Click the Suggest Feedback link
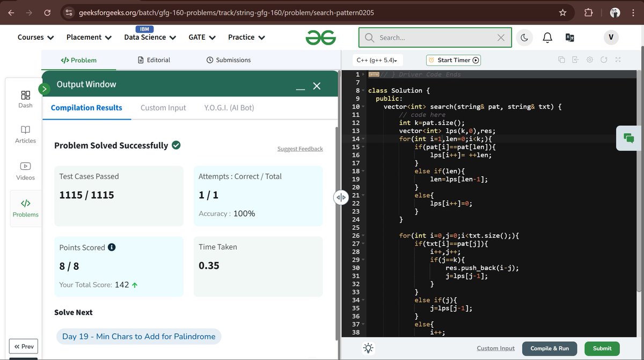 point(300,149)
